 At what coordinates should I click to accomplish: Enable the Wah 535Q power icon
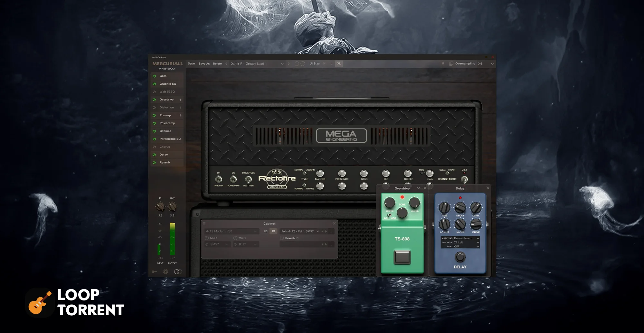[x=154, y=92]
